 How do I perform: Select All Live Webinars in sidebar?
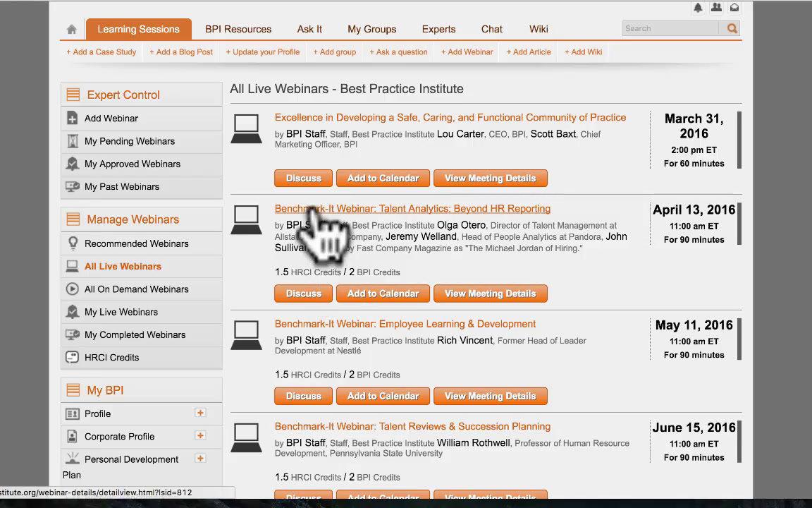pyautogui.click(x=142, y=267)
